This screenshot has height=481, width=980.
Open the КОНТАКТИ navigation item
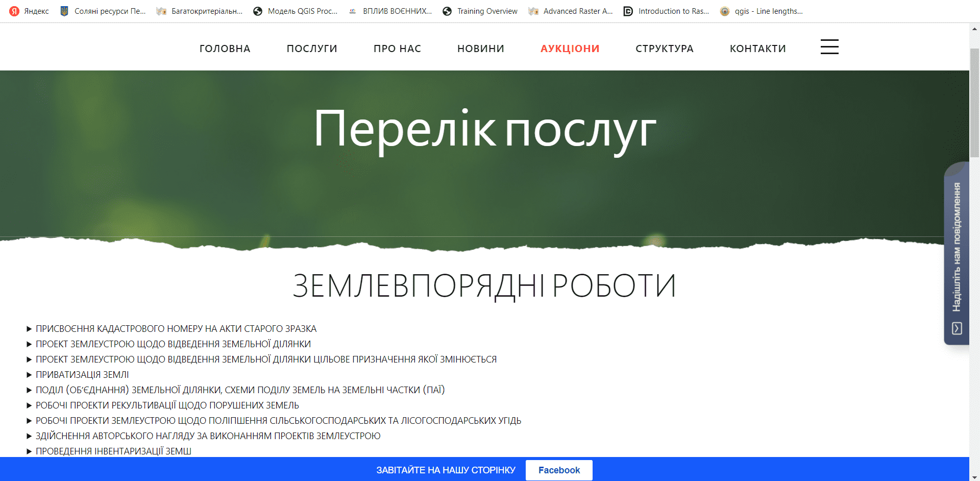coord(757,49)
